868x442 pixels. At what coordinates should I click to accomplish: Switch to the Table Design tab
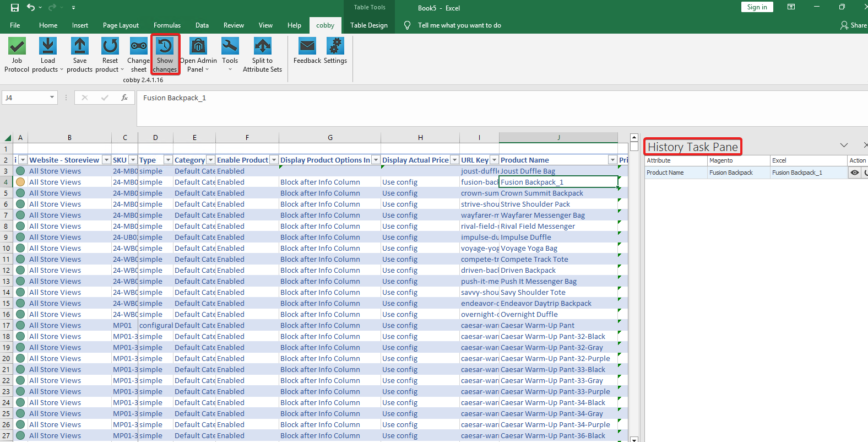369,25
